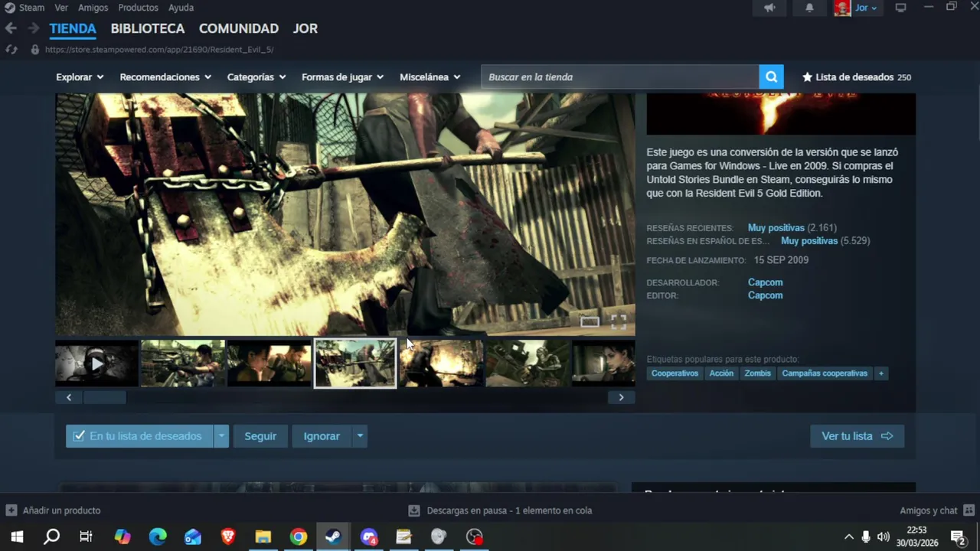The image size is (980, 551).
Task: Open the announcements megaphone icon
Action: coord(769,8)
